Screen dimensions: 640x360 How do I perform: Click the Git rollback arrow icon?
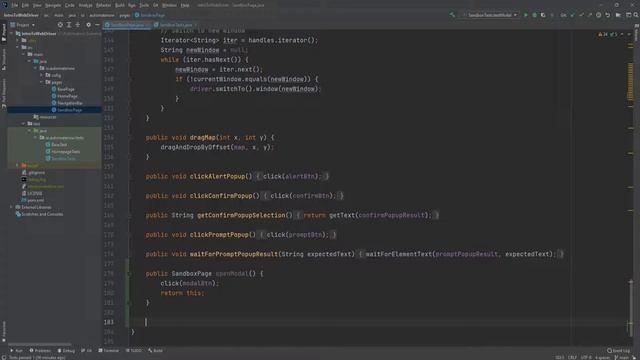click(607, 15)
